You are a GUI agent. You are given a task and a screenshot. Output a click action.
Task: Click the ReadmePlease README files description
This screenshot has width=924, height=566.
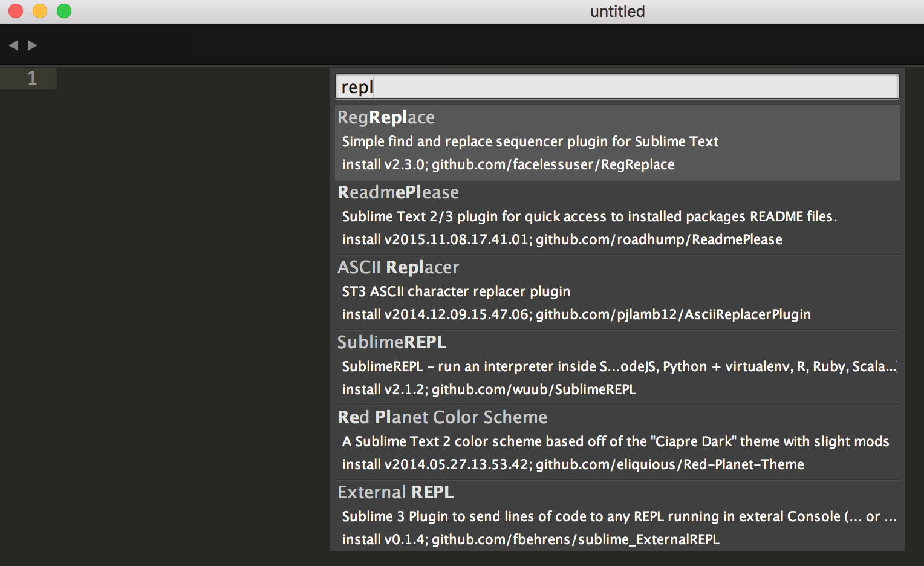589,216
